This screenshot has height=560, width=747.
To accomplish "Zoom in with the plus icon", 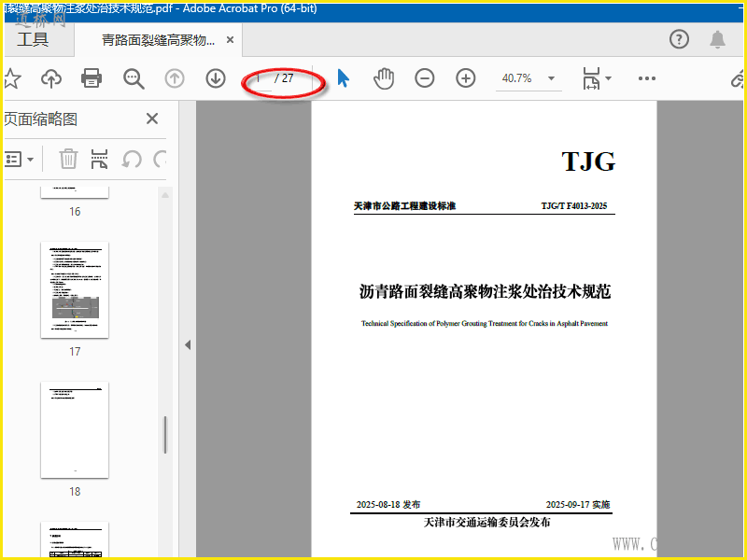I will pos(465,78).
